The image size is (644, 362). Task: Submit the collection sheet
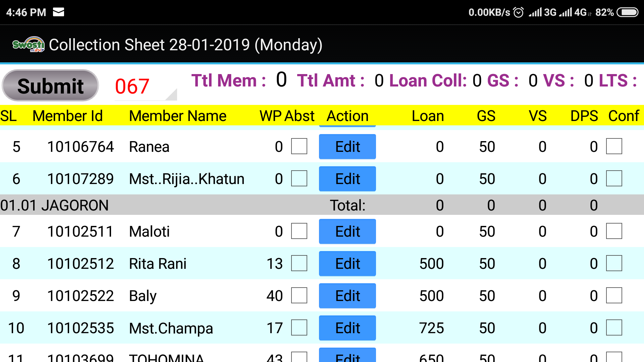pyautogui.click(x=50, y=85)
